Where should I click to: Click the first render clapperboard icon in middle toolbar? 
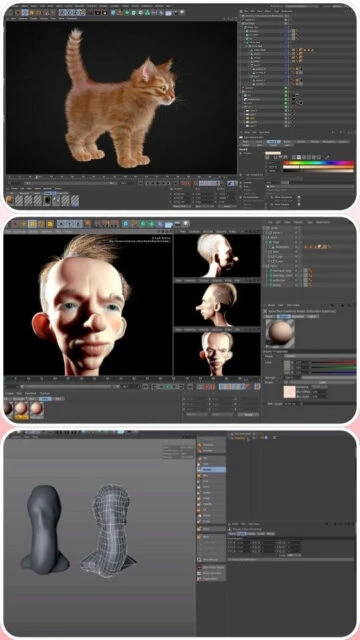click(98, 224)
